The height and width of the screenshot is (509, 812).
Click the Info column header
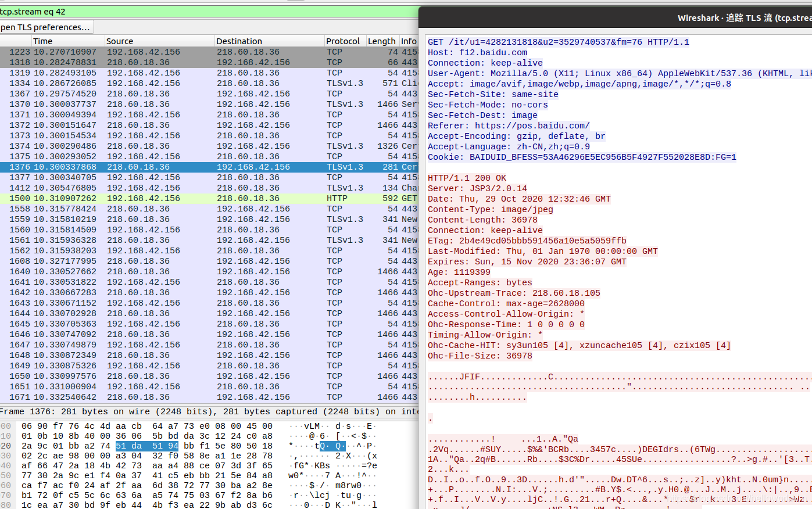tap(409, 41)
